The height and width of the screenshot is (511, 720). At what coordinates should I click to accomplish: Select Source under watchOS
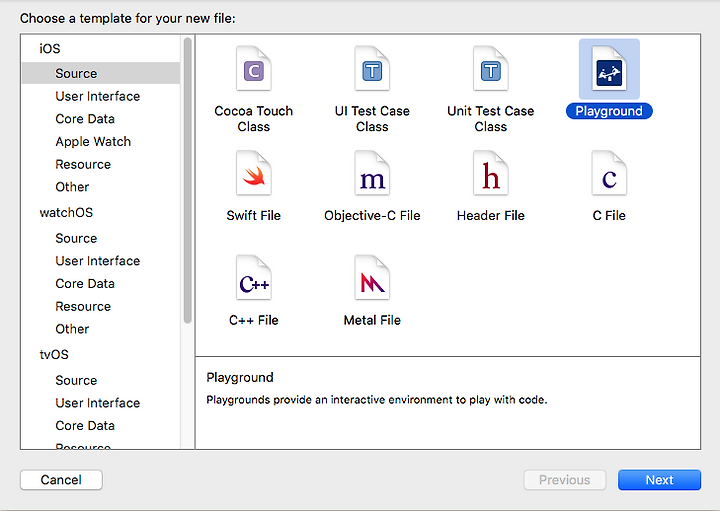pyautogui.click(x=76, y=238)
